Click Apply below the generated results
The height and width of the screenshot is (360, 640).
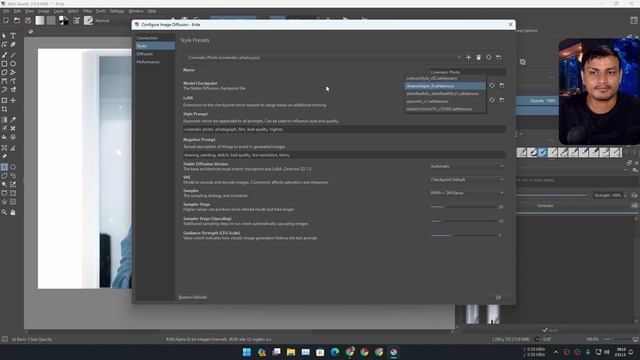[x=550, y=330]
